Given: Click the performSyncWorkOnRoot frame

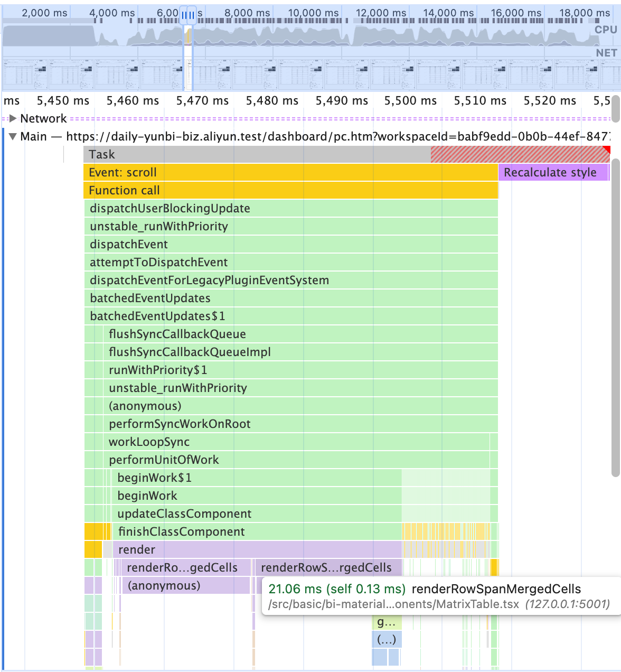Looking at the screenshot, I should (300, 424).
